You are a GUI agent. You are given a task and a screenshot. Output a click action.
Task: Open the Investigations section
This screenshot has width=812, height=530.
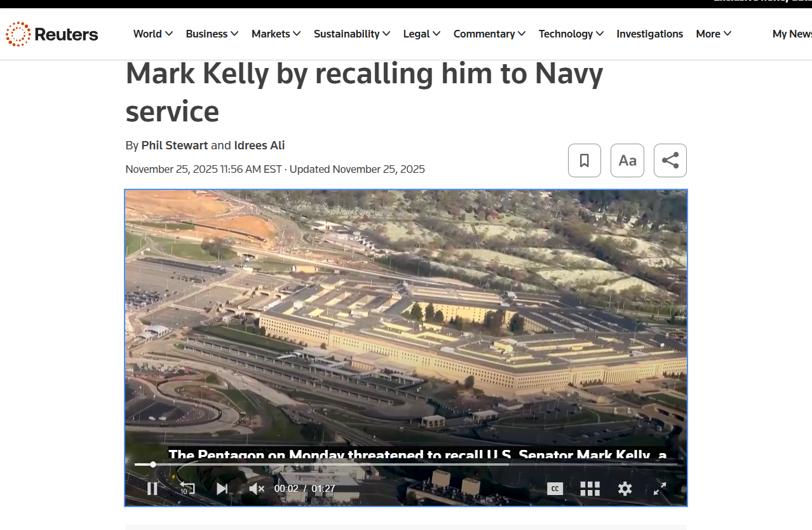[x=650, y=34]
